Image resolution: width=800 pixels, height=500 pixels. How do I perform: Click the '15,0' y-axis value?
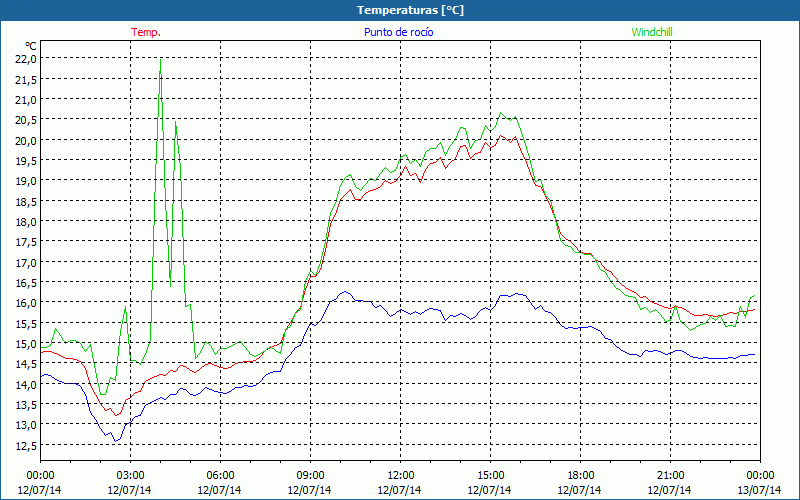coord(26,343)
